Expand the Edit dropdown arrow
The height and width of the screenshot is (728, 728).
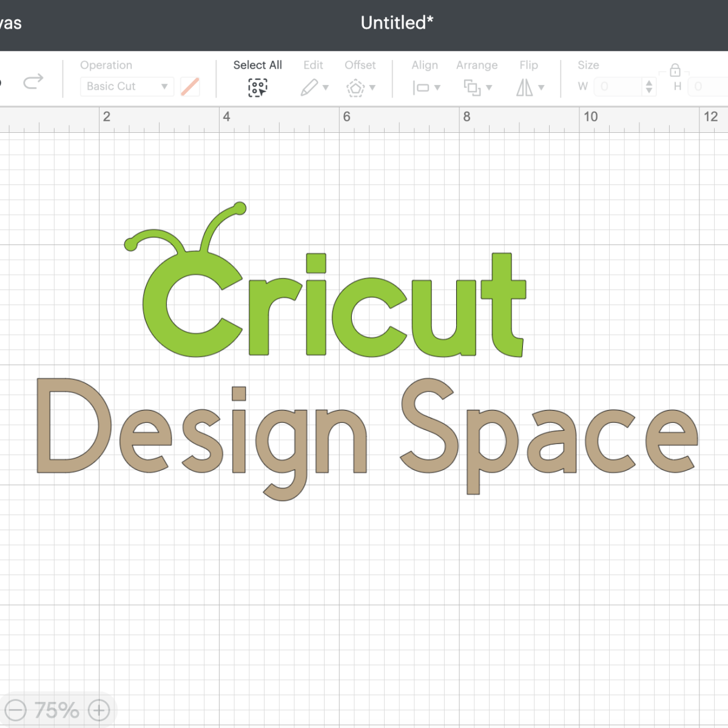(326, 88)
